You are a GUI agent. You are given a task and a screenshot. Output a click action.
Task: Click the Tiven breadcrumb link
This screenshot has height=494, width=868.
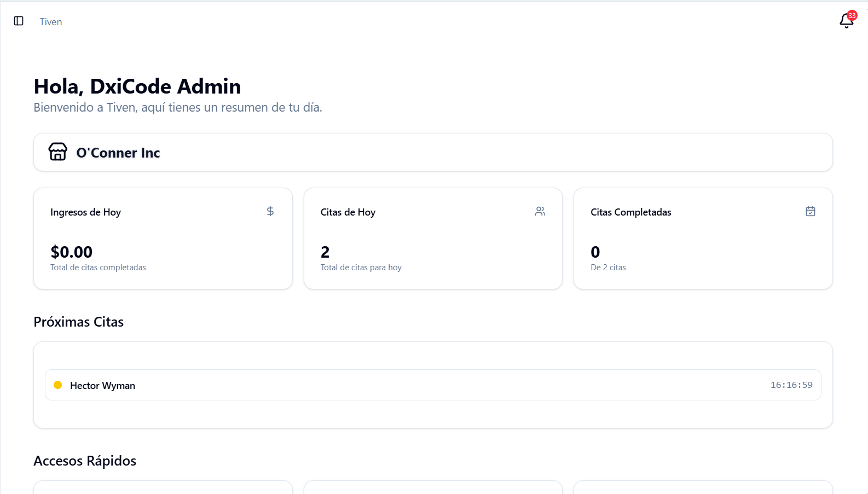click(51, 22)
